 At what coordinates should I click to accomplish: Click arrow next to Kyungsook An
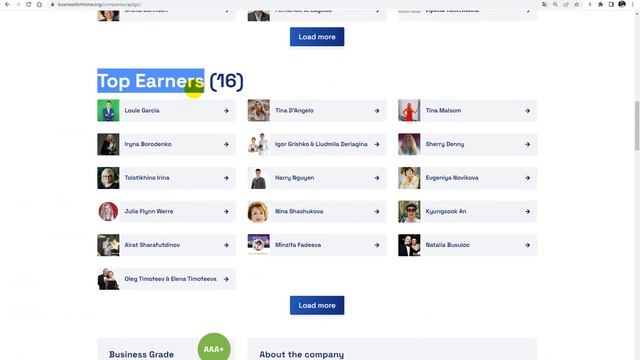click(527, 211)
